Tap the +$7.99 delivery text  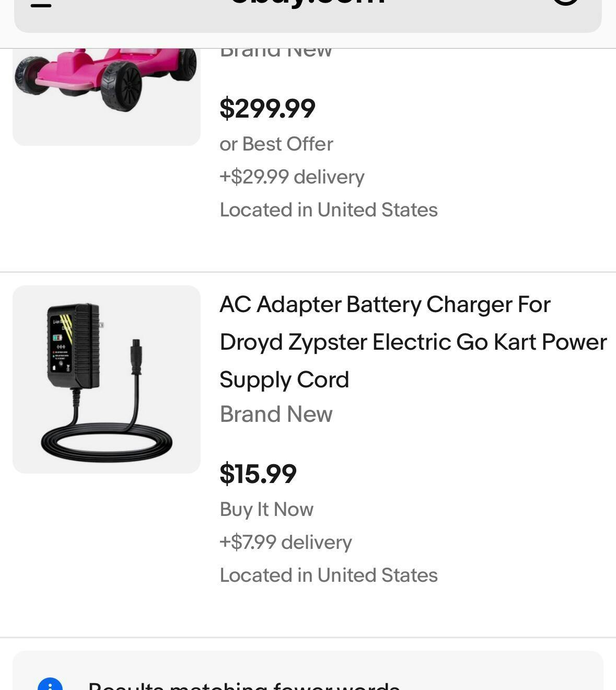[x=286, y=542]
